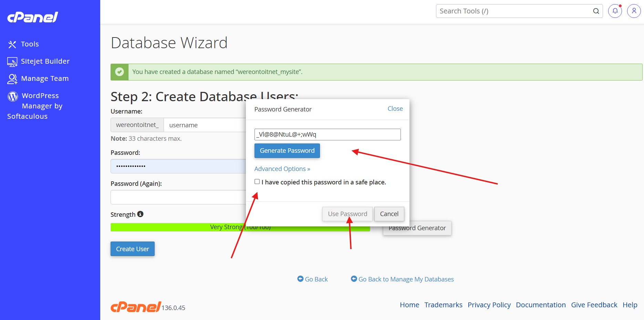Open the user account avatar icon

click(634, 11)
